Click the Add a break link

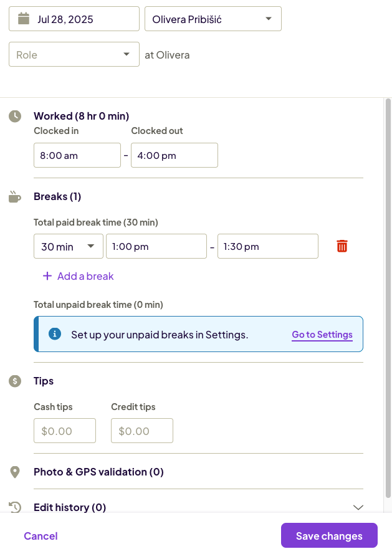tap(84, 275)
